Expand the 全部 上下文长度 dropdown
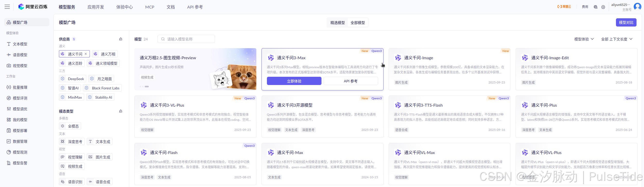The width and height of the screenshot is (644, 187). pyautogui.click(x=617, y=39)
